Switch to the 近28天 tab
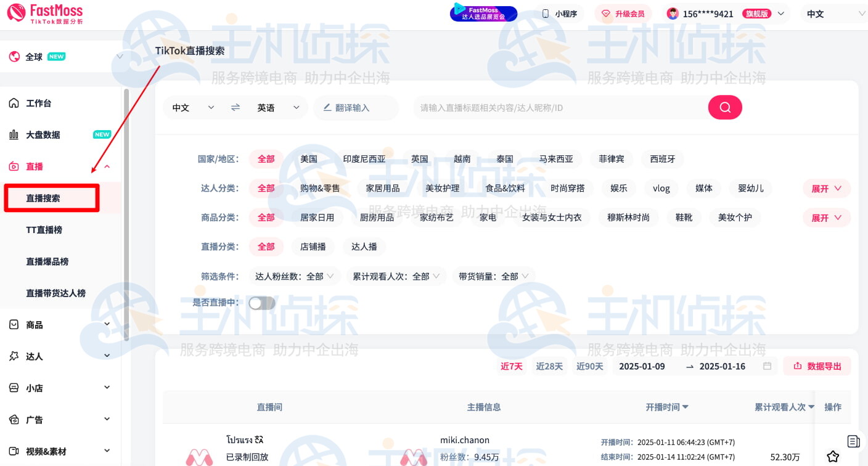 tap(549, 366)
